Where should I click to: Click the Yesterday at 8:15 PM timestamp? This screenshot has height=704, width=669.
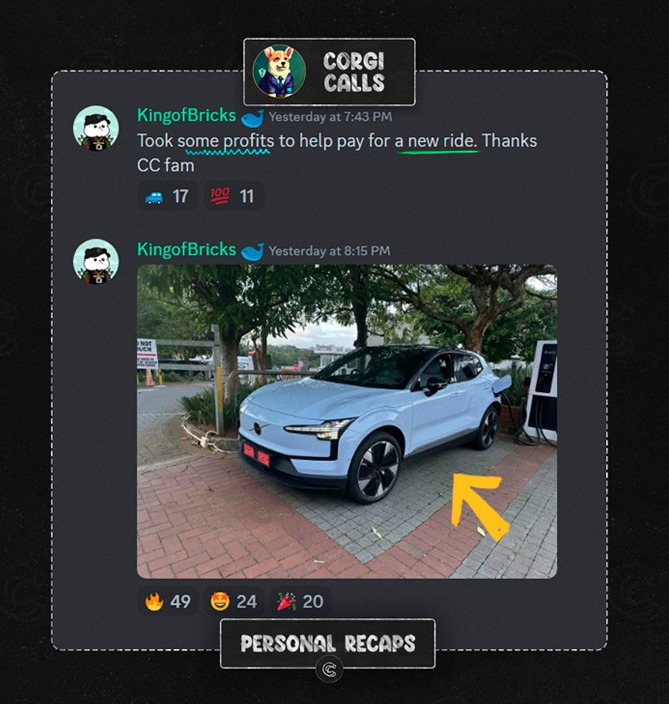click(x=330, y=251)
